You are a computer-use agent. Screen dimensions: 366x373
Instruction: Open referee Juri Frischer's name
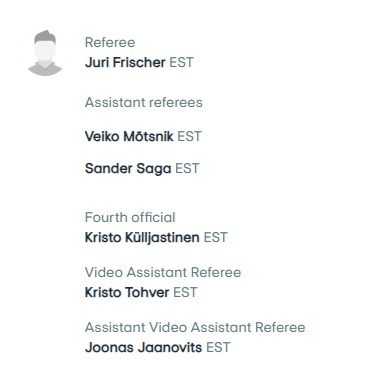[x=125, y=62]
